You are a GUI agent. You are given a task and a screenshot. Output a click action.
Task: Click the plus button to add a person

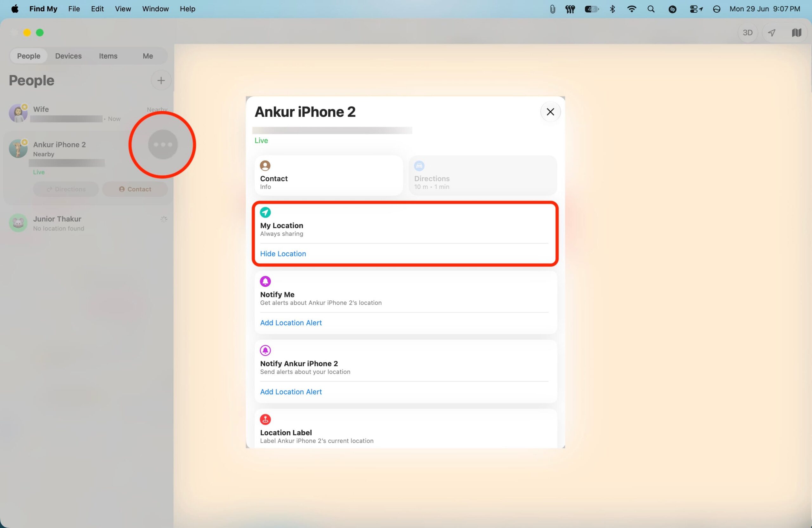[161, 81]
